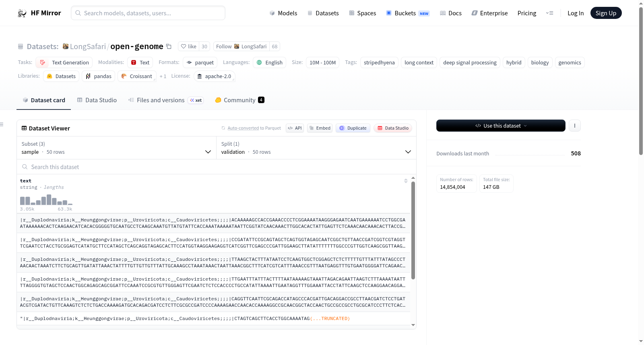Open the LongSafari avatar icon beside Datasets

pos(66,46)
